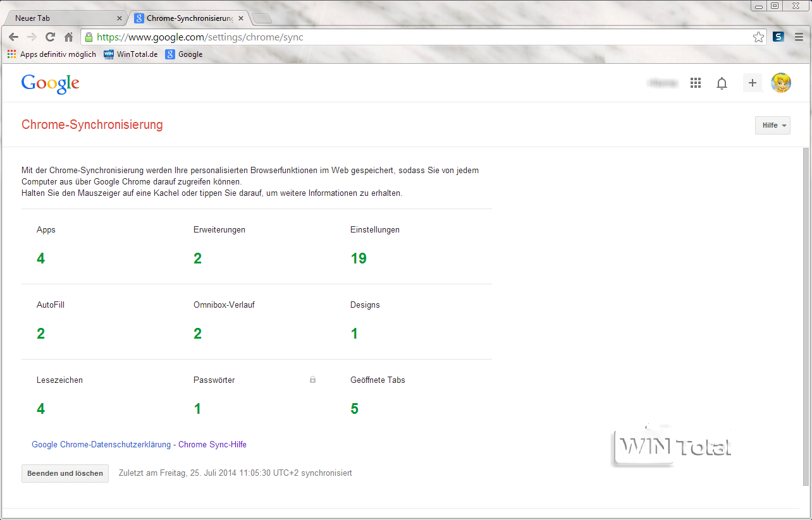Click the green padlock in the address bar

click(89, 37)
